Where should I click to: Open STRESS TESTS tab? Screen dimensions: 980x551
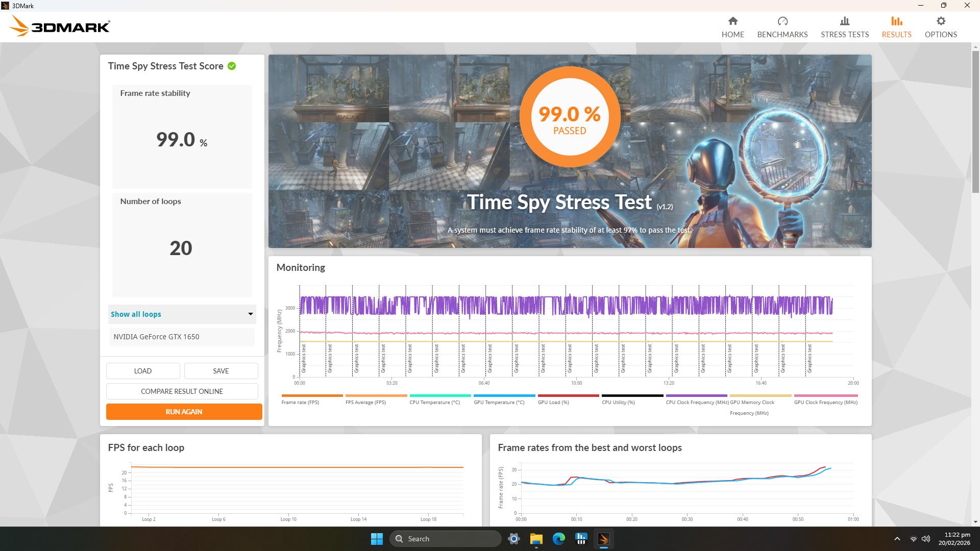pos(844,27)
